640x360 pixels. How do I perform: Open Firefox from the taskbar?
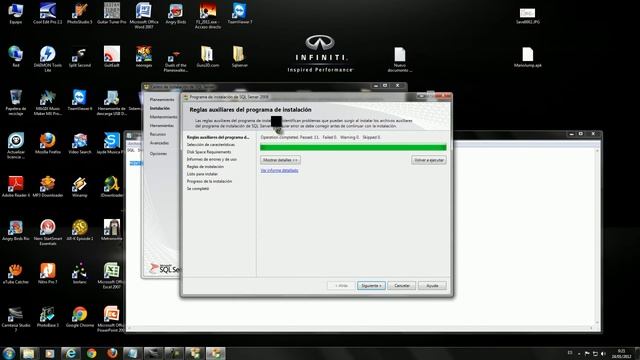click(x=112, y=353)
